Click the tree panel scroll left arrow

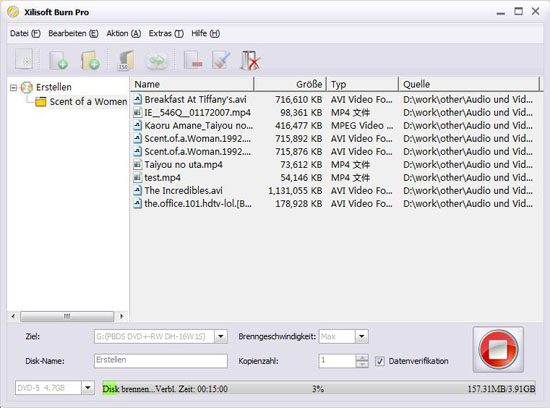click(13, 316)
